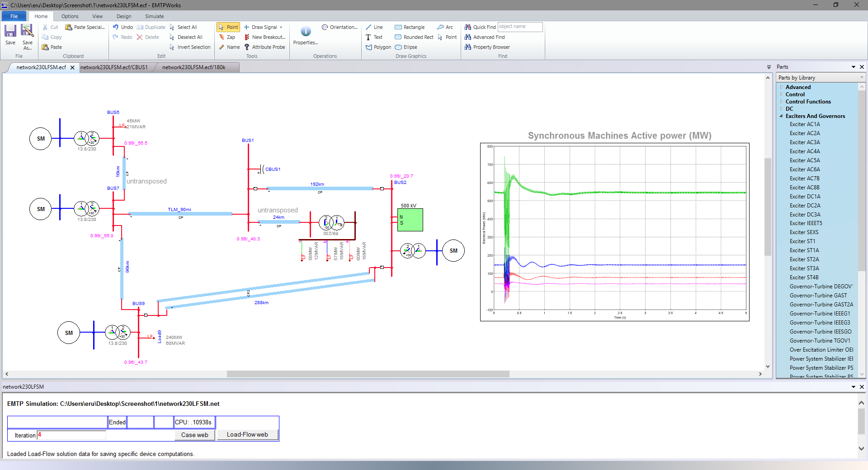This screenshot has height=470, width=868.
Task: Toggle the Point selection tool
Action: point(228,27)
